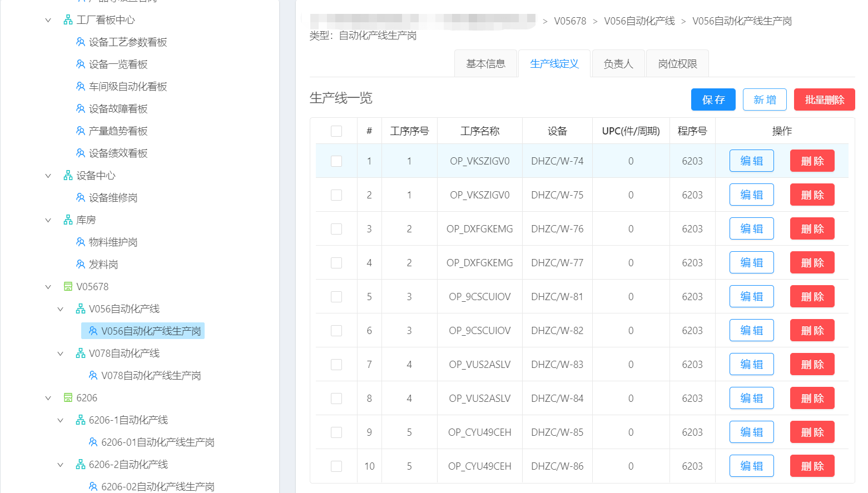868x493 pixels.
Task: Collapse the V05678 tree node
Action: tap(48, 287)
